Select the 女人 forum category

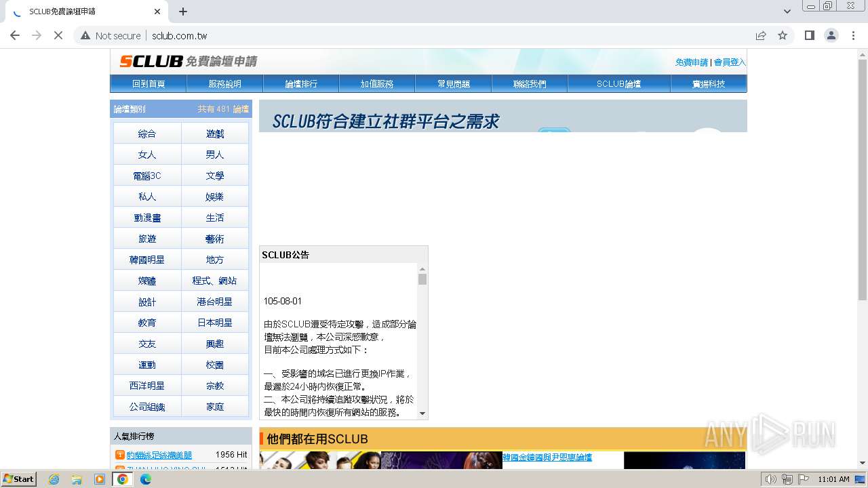click(x=147, y=155)
